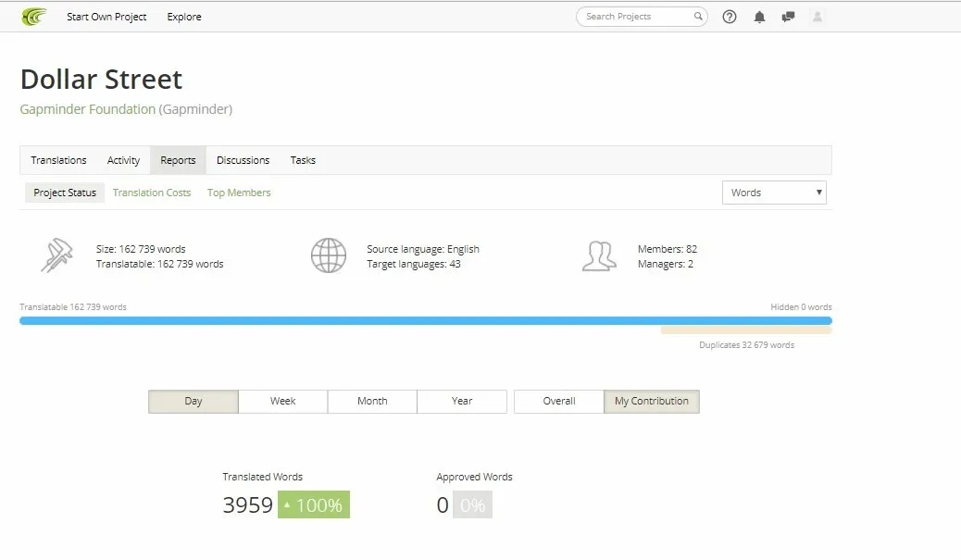
Task: Switch to Overall statistics
Action: pyautogui.click(x=559, y=402)
